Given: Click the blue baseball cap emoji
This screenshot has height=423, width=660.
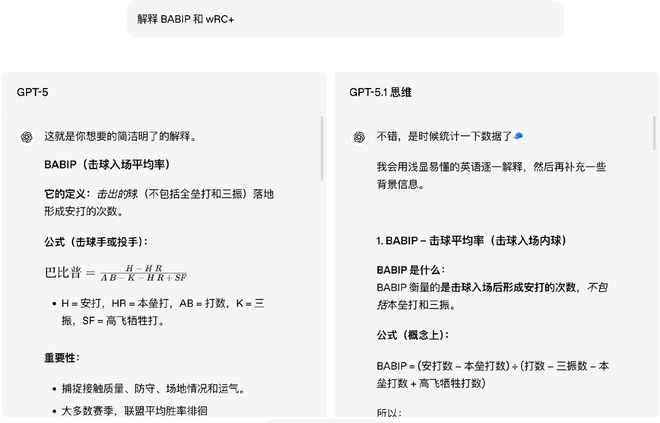Looking at the screenshot, I should [x=518, y=136].
